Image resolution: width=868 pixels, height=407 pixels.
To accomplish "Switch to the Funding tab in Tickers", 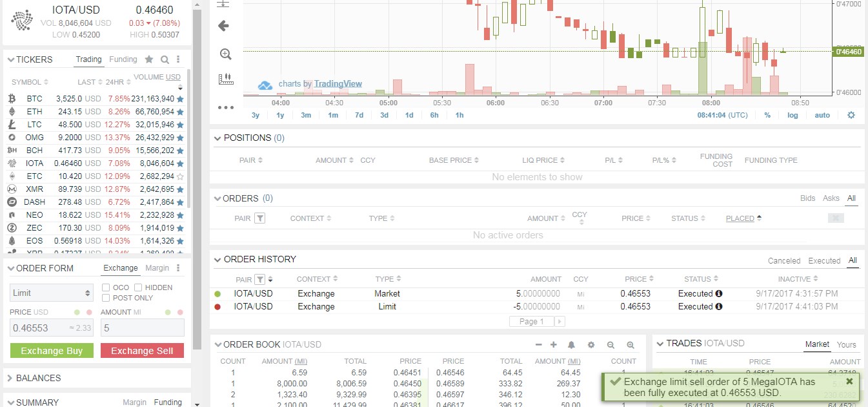I will click(123, 59).
